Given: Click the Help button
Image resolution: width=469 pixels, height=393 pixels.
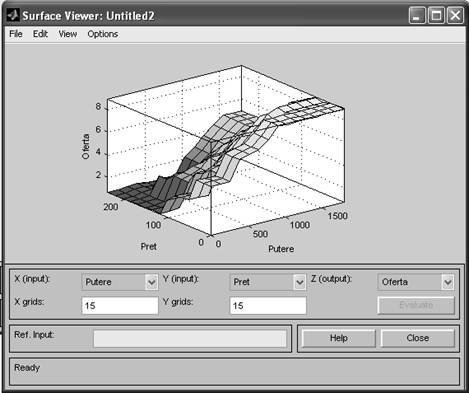Looking at the screenshot, I should (339, 338).
